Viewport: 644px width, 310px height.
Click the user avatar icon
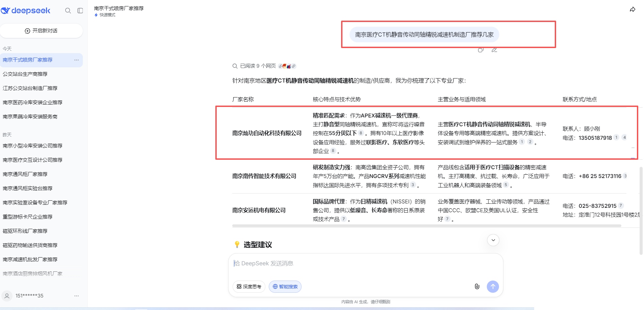7,296
